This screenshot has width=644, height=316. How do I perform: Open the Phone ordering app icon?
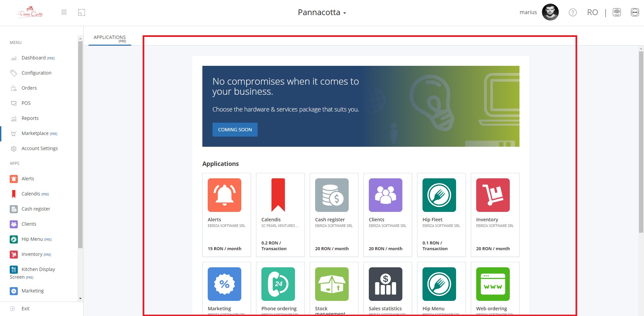click(x=278, y=284)
